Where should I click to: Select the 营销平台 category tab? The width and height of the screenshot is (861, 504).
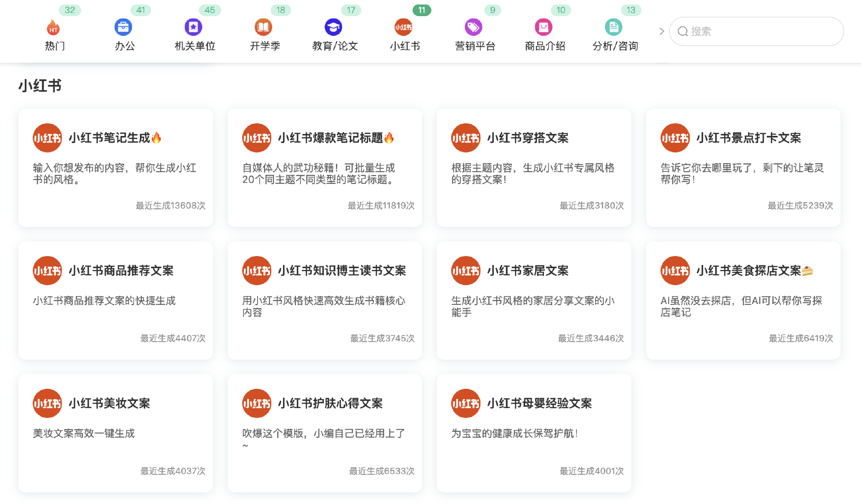475,46
